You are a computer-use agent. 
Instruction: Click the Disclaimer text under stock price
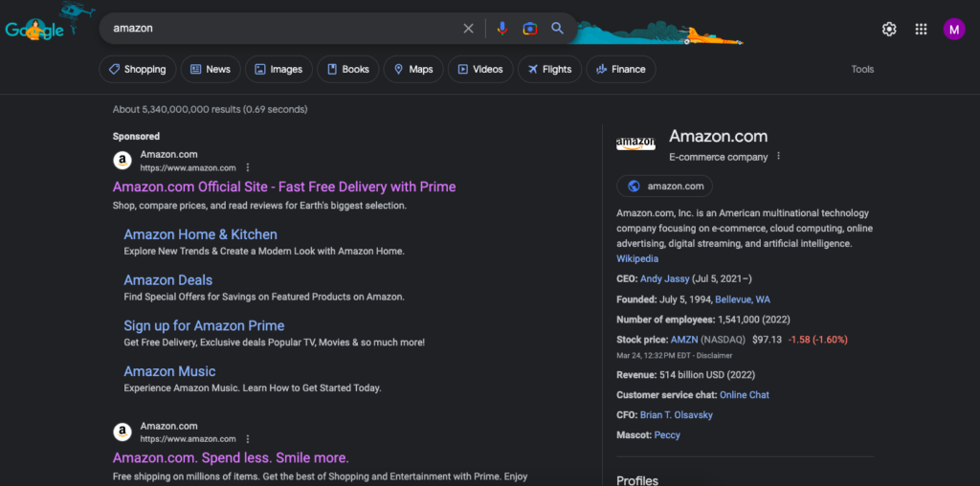tap(716, 356)
